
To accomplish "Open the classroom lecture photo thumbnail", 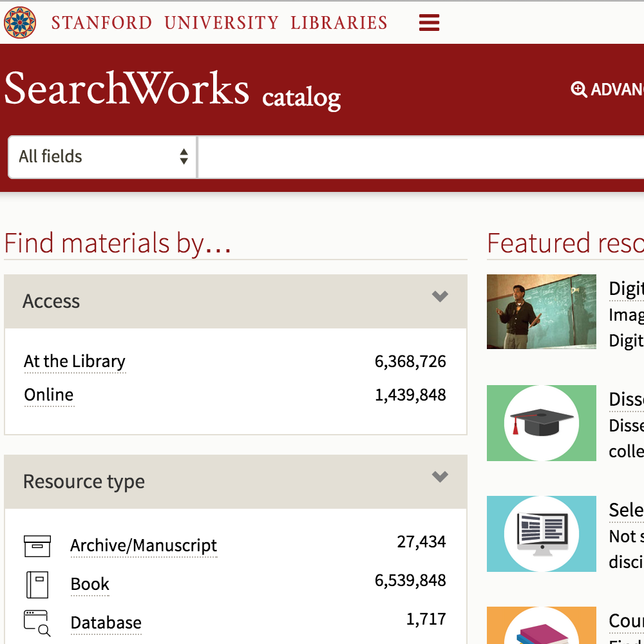I will click(x=542, y=312).
